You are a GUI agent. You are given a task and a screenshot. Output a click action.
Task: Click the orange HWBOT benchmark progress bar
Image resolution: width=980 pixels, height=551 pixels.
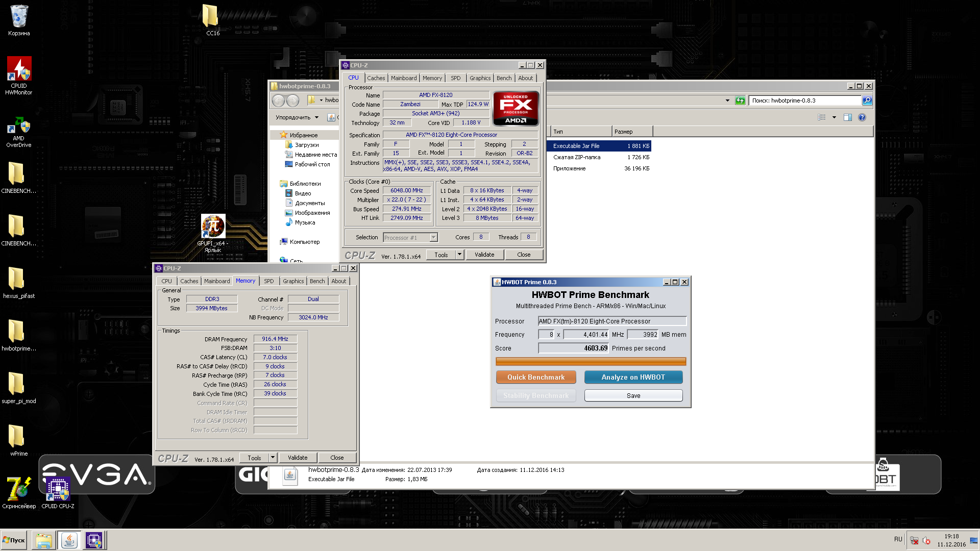(591, 361)
